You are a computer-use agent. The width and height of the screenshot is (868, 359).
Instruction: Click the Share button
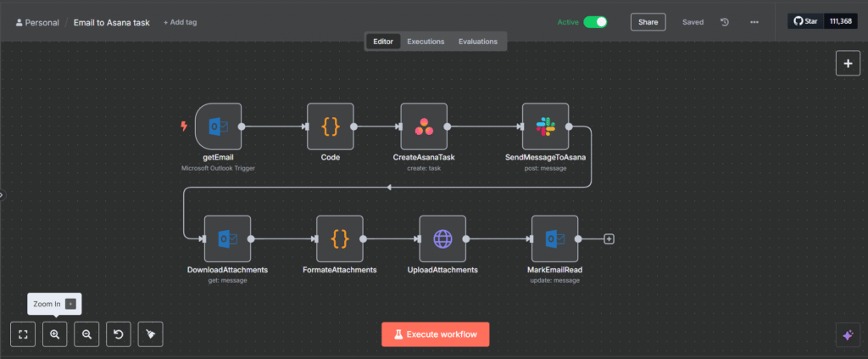pos(648,22)
